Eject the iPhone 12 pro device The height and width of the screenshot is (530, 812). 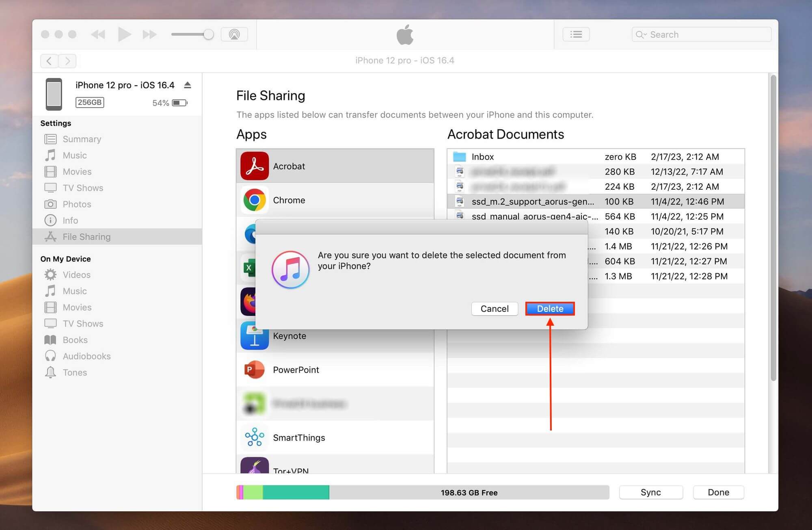pos(187,85)
